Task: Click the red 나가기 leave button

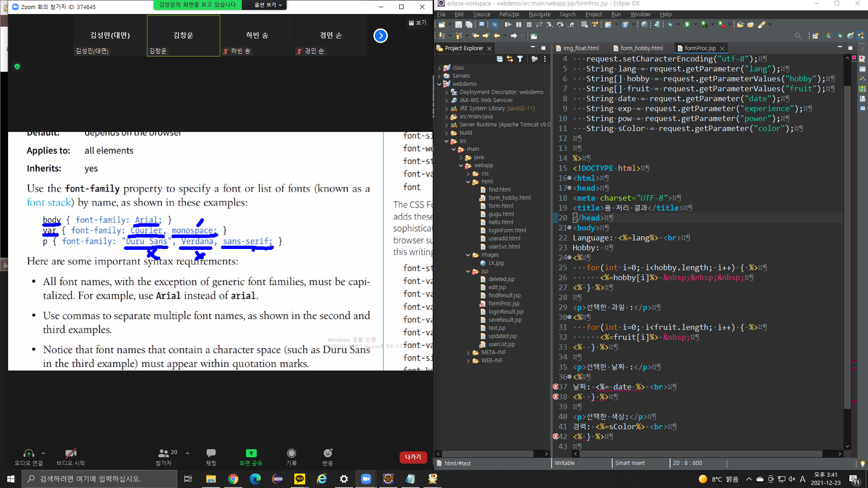Action: [413, 457]
